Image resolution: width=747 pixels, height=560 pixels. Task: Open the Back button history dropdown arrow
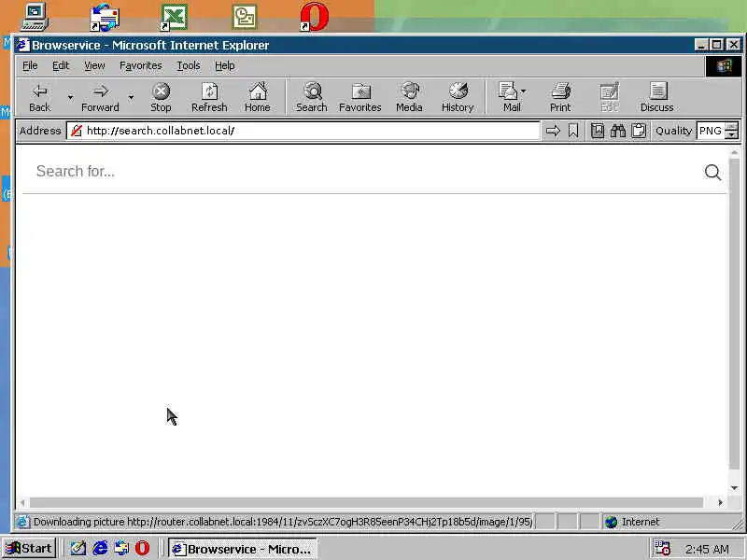click(70, 98)
